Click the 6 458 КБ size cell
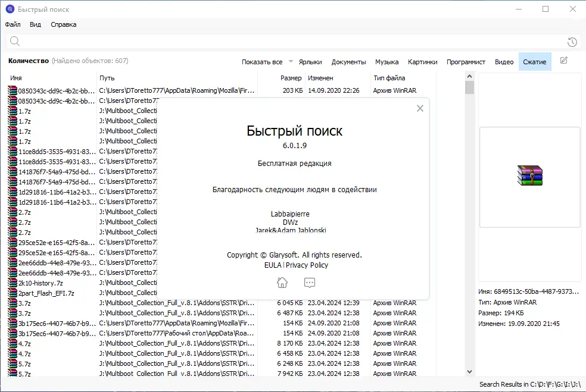The image size is (586, 392). [x=290, y=353]
